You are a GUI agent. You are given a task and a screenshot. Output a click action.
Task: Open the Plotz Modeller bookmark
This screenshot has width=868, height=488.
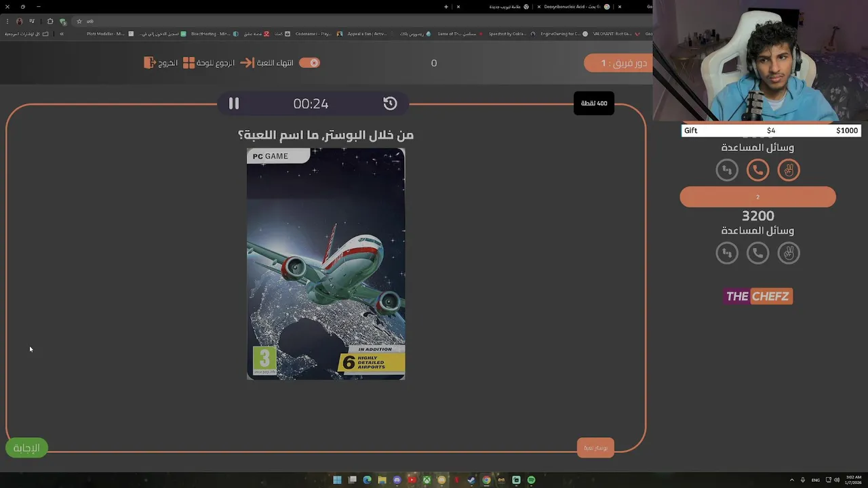(111, 34)
